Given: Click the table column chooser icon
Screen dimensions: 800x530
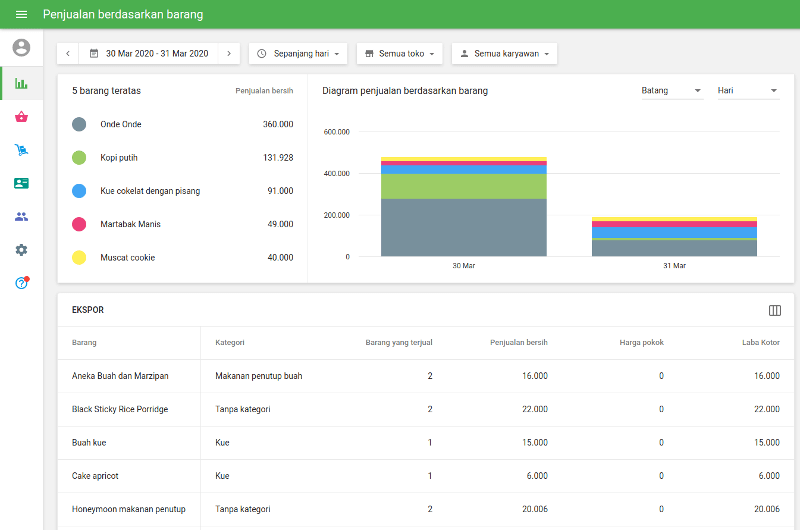Looking at the screenshot, I should click(x=774, y=310).
